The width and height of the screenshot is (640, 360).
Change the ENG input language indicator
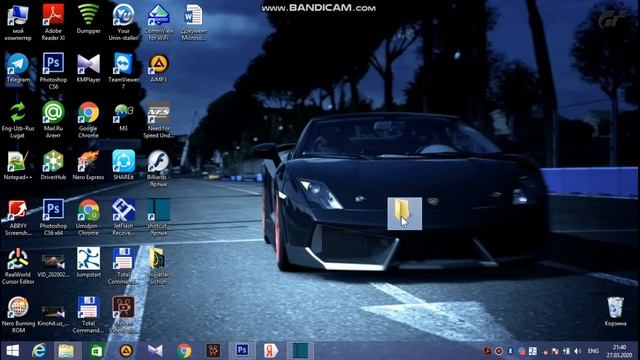pos(593,351)
